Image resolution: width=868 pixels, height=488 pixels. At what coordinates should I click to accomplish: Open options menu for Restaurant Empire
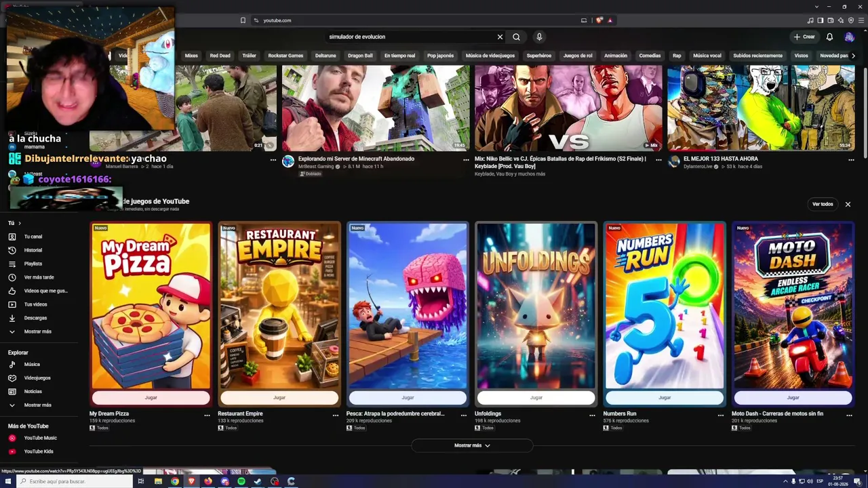pos(335,415)
